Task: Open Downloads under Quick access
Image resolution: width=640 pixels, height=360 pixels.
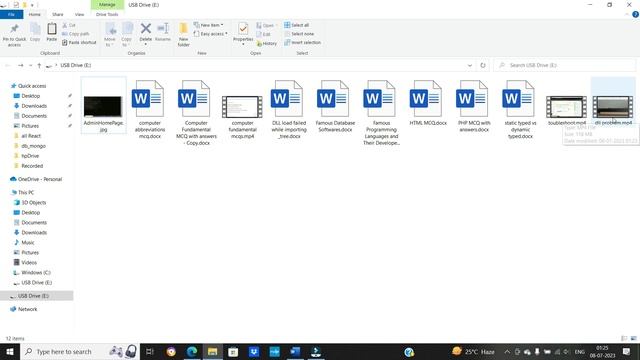Action: tap(34, 106)
